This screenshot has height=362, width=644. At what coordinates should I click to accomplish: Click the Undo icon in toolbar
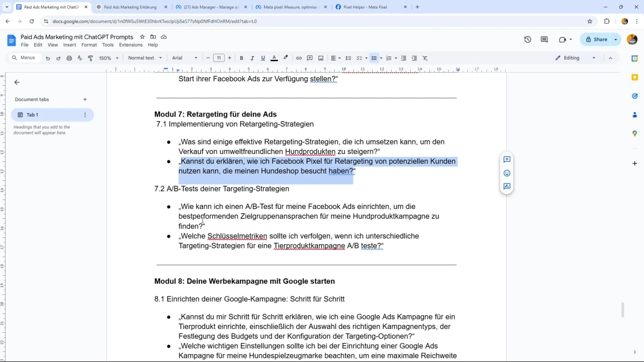click(x=48, y=58)
